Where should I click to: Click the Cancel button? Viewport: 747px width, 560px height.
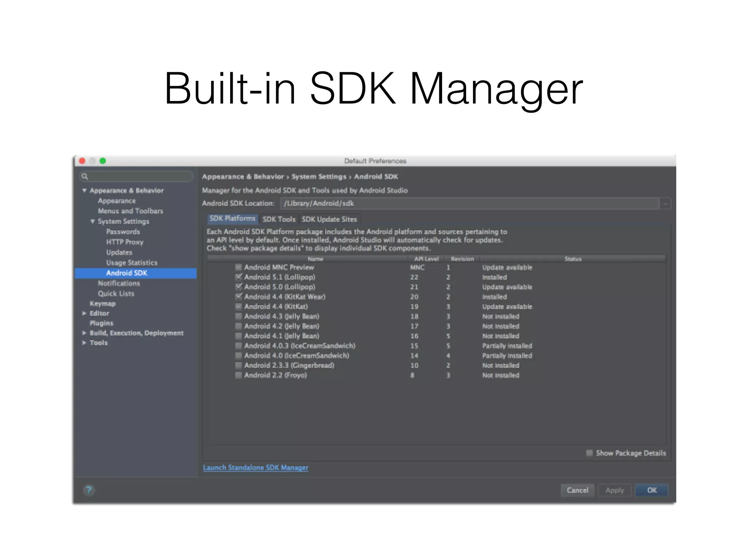pos(577,490)
